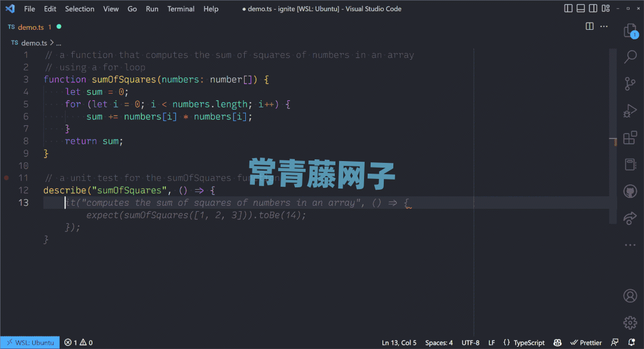The width and height of the screenshot is (644, 349).
Task: Open the Run and Debug view
Action: 630,111
